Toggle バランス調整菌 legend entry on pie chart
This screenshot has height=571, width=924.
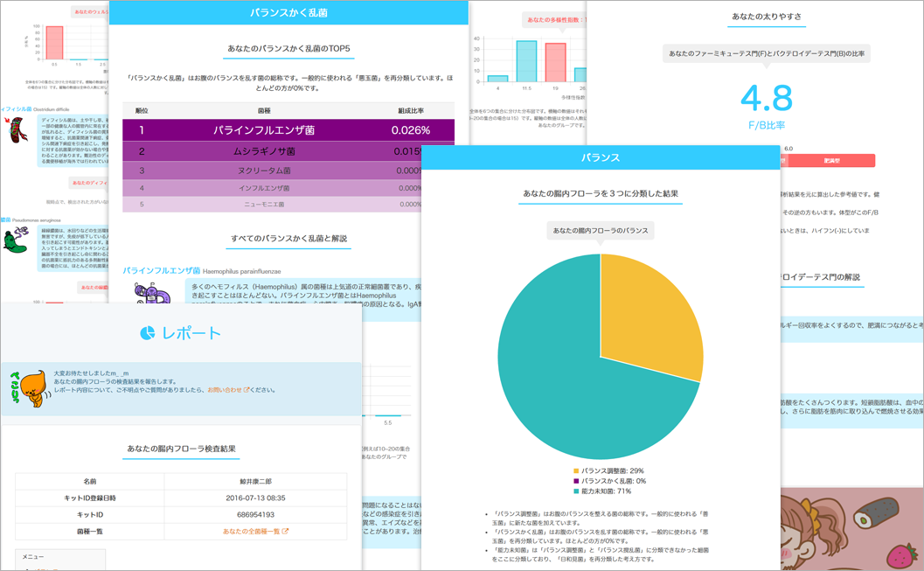click(x=612, y=470)
